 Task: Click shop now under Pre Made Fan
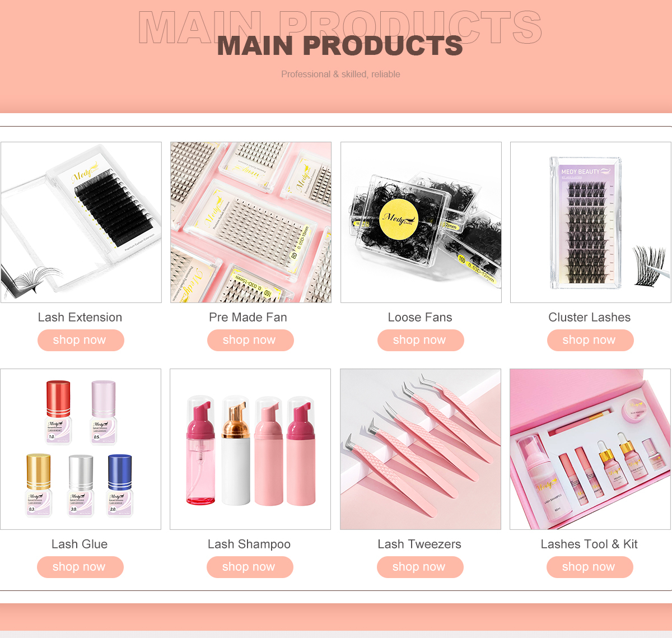(x=250, y=340)
